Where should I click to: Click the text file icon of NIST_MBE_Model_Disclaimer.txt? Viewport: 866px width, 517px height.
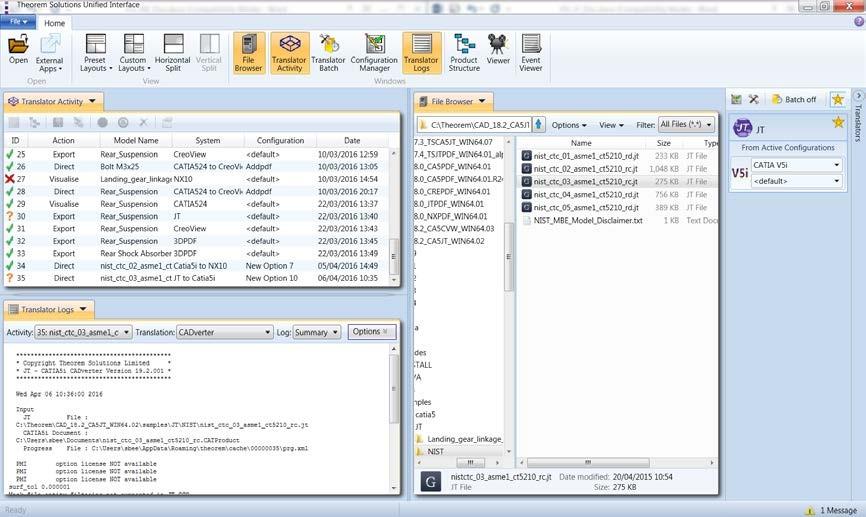pos(526,220)
